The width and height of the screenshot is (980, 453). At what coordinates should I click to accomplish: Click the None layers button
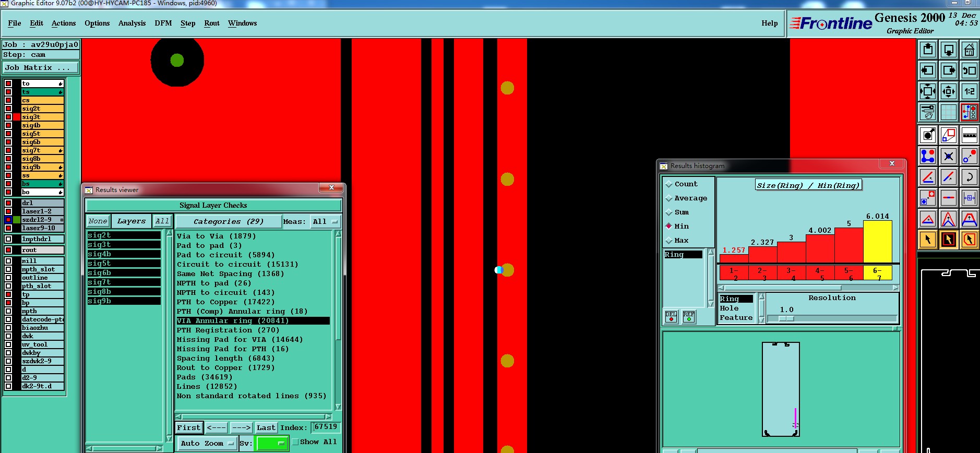(x=98, y=221)
